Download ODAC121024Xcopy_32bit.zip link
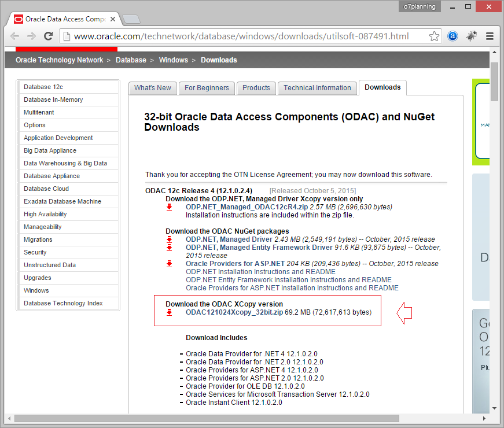The width and height of the screenshot is (504, 428). point(234,312)
